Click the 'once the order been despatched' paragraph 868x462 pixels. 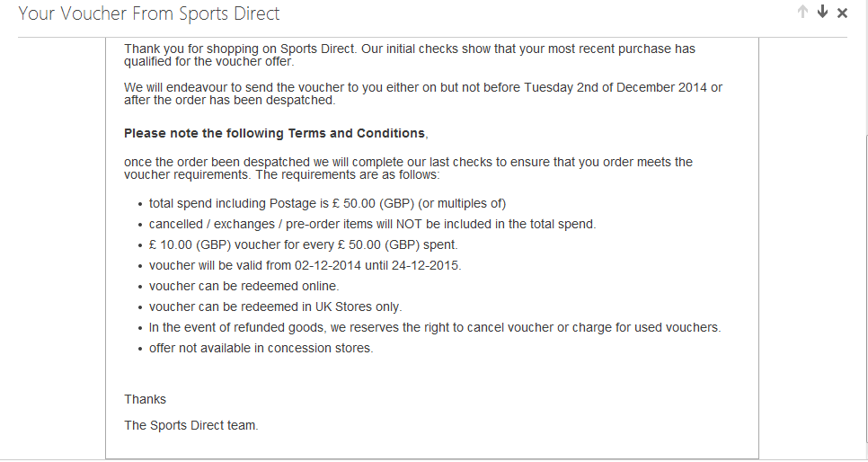pyautogui.click(x=408, y=168)
